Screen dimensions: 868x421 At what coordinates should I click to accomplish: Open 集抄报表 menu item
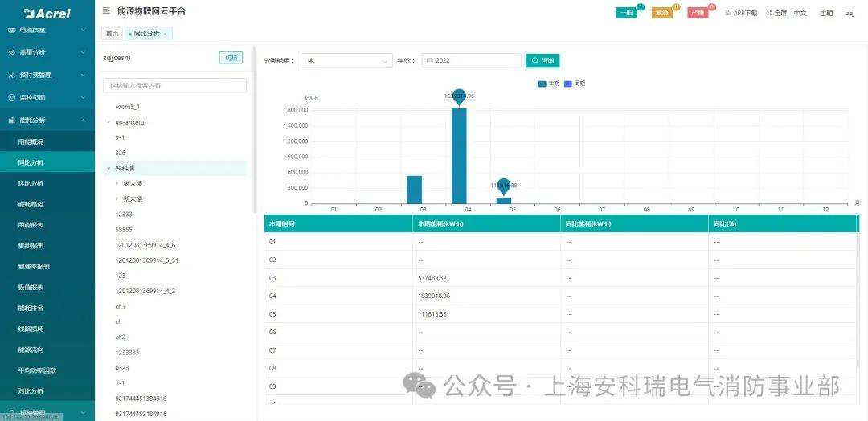[x=47, y=246]
